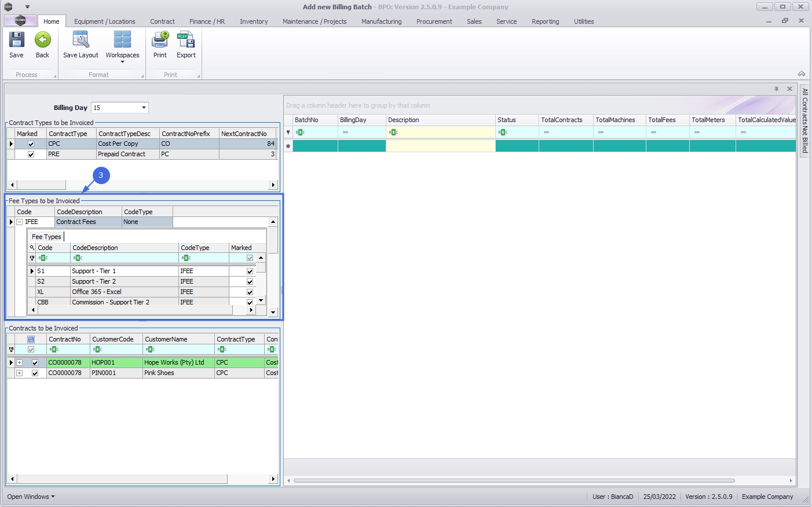Image resolution: width=812 pixels, height=507 pixels.
Task: Expand the Hope Works contract row
Action: [19, 363]
